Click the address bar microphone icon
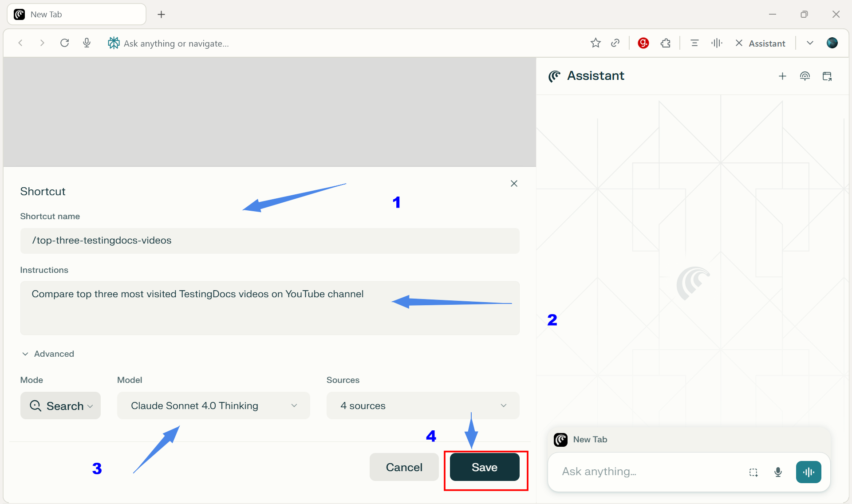The height and width of the screenshot is (504, 852). pyautogui.click(x=87, y=43)
